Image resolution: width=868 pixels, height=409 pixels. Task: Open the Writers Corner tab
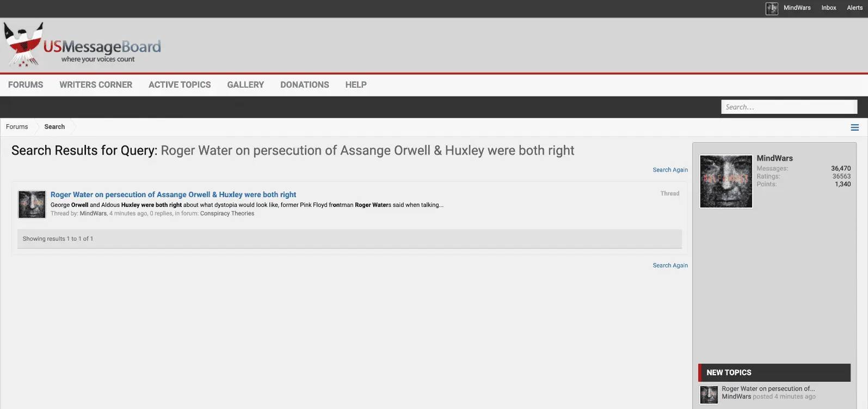(96, 85)
